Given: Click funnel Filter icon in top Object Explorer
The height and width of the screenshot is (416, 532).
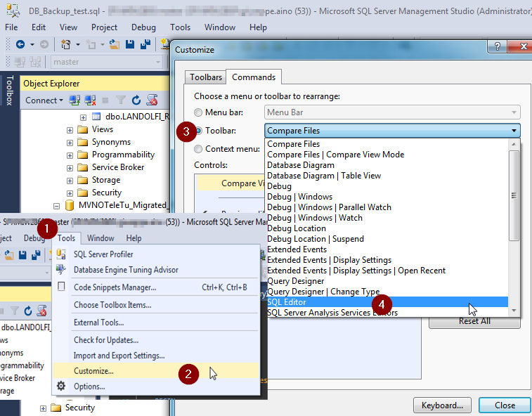Looking at the screenshot, I should click(x=120, y=100).
